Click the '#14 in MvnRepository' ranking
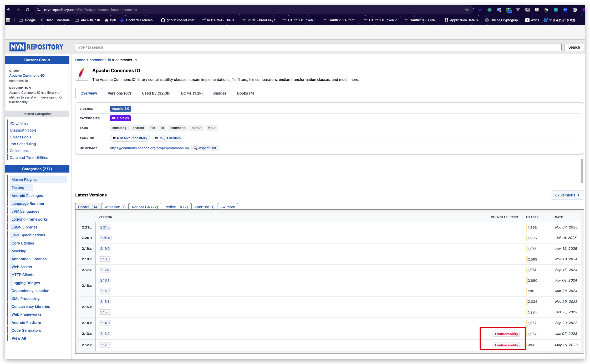 click(x=130, y=138)
